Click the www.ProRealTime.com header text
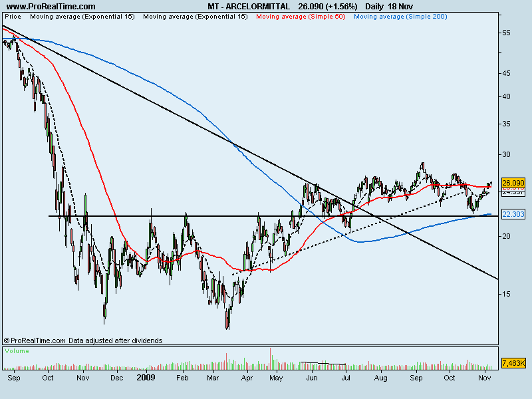 click(51, 7)
